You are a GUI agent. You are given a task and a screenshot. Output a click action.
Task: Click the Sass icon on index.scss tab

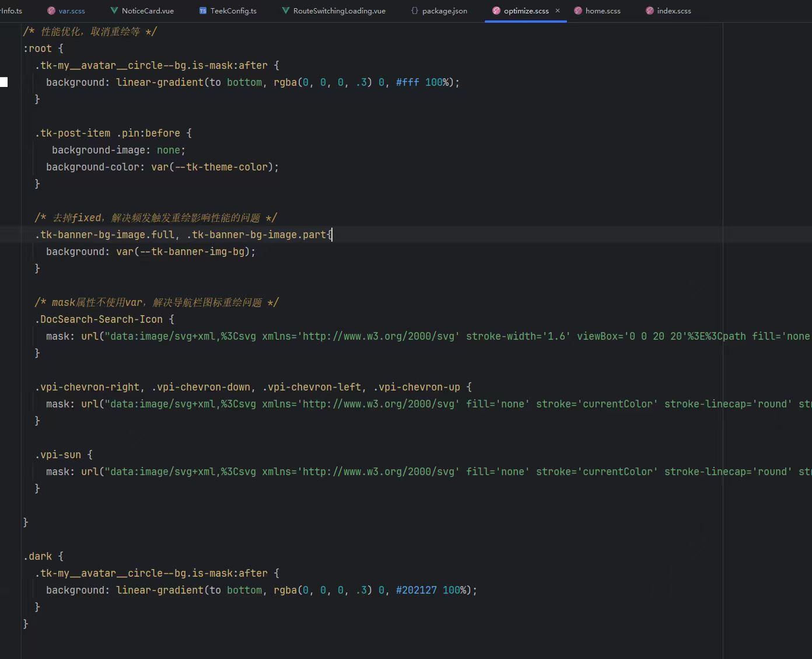(650, 11)
